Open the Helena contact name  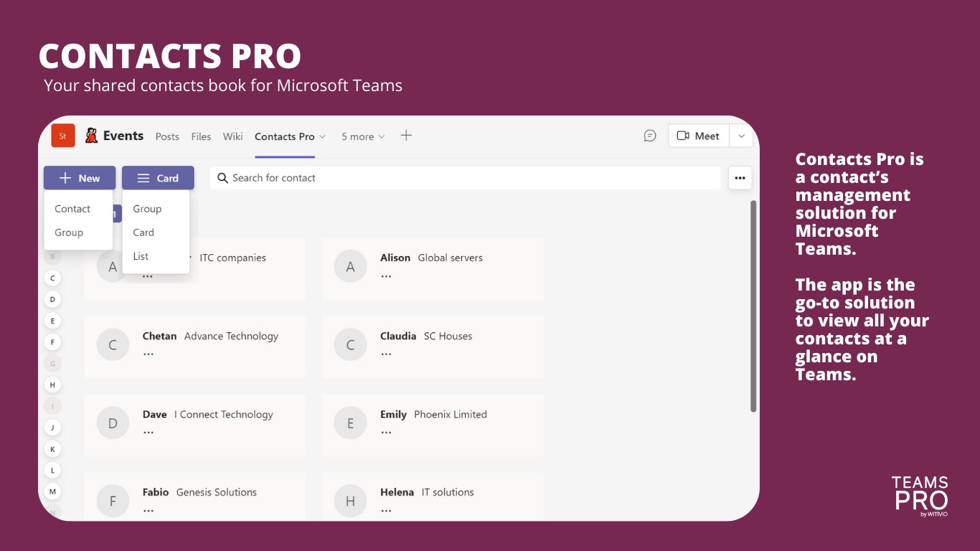pos(397,492)
